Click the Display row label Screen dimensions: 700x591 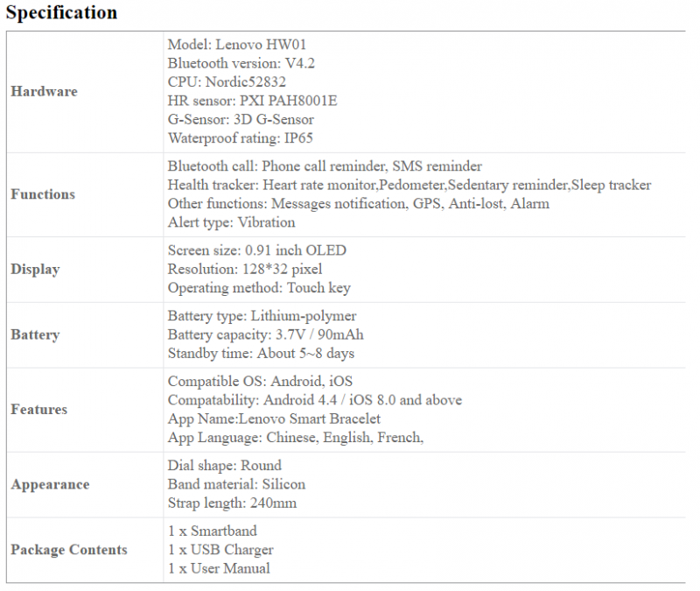(x=35, y=269)
